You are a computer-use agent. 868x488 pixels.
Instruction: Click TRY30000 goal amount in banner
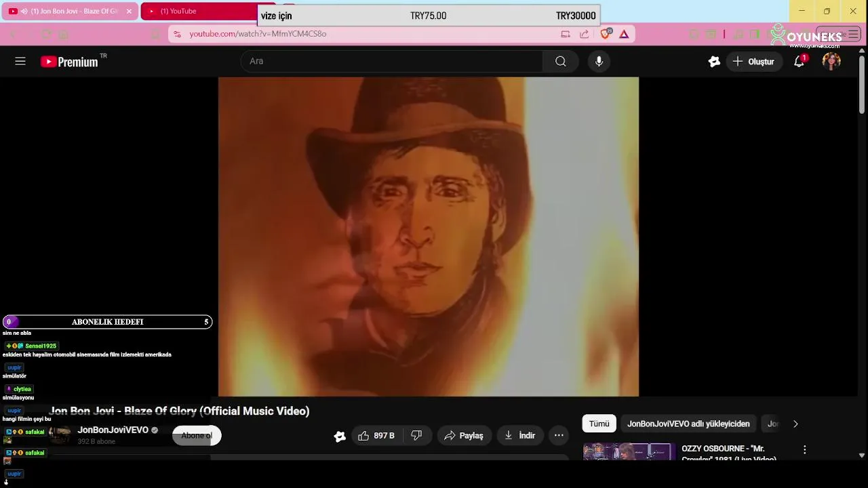[x=576, y=16]
